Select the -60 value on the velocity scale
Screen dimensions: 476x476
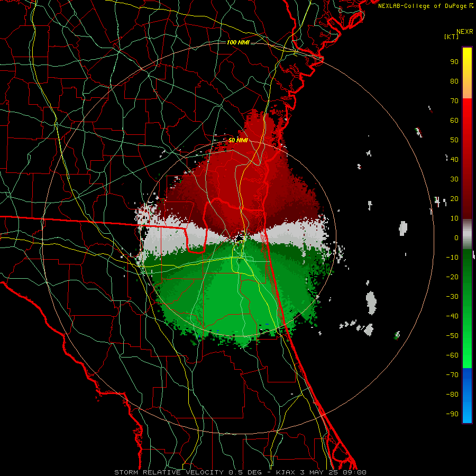[x=452, y=355]
